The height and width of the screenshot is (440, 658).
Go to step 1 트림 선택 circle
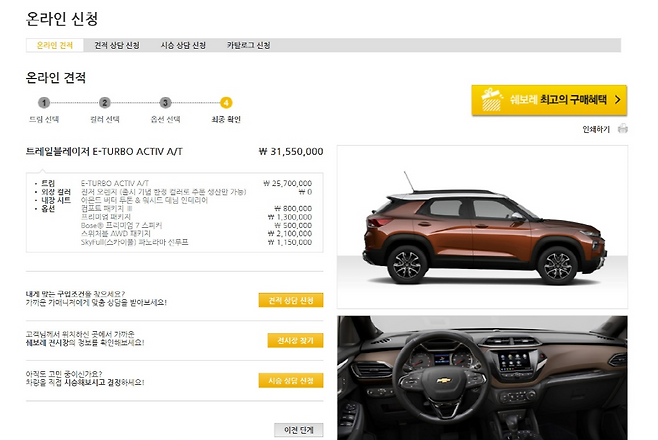point(44,102)
